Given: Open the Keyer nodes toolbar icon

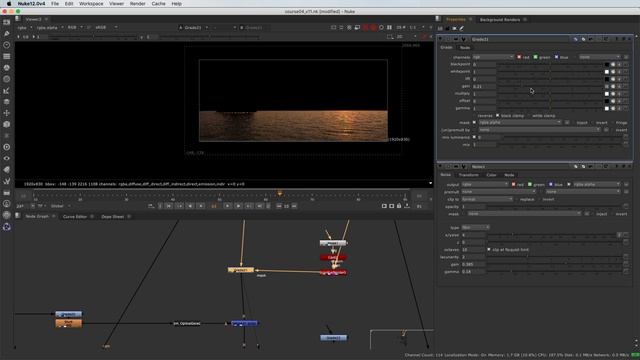Looking at the screenshot, I should [x=7, y=91].
